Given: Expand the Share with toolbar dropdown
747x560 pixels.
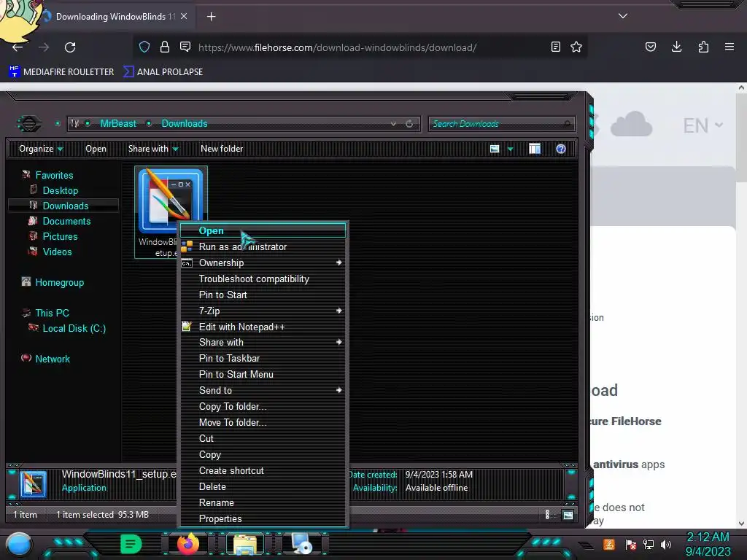Looking at the screenshot, I should (x=153, y=149).
